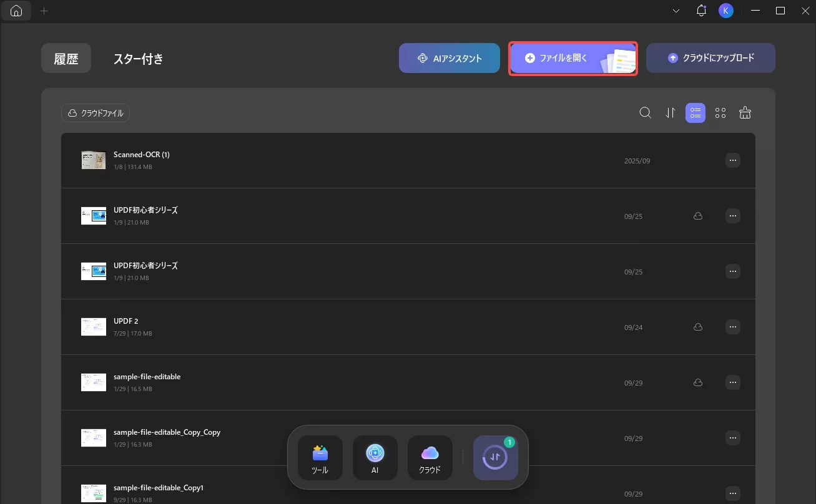The height and width of the screenshot is (504, 816).
Task: Expand the title bar chevron dropdown
Action: [676, 11]
